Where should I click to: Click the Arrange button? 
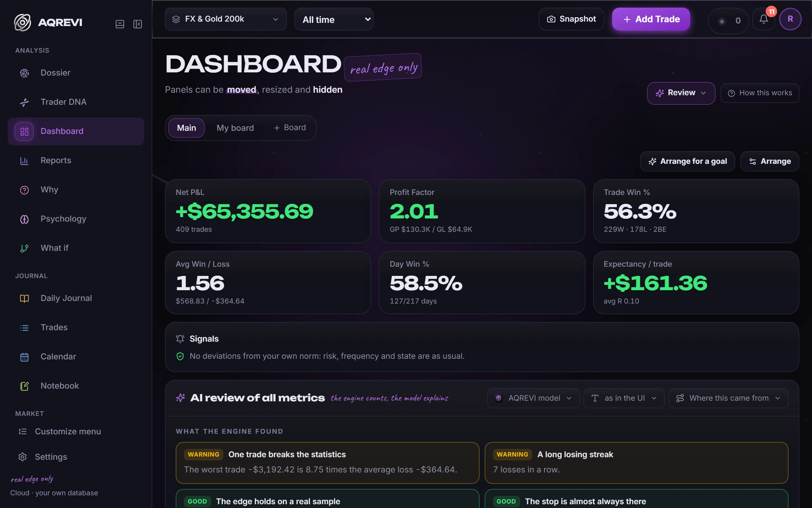coord(770,162)
